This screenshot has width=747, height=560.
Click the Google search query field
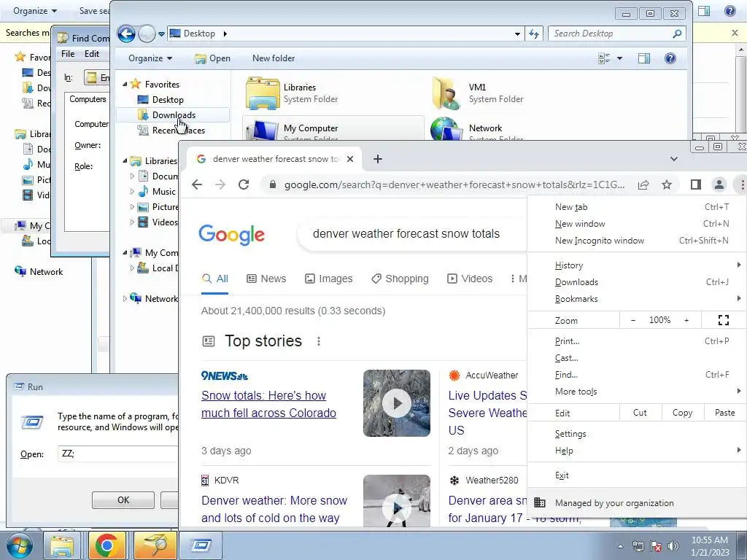point(413,234)
